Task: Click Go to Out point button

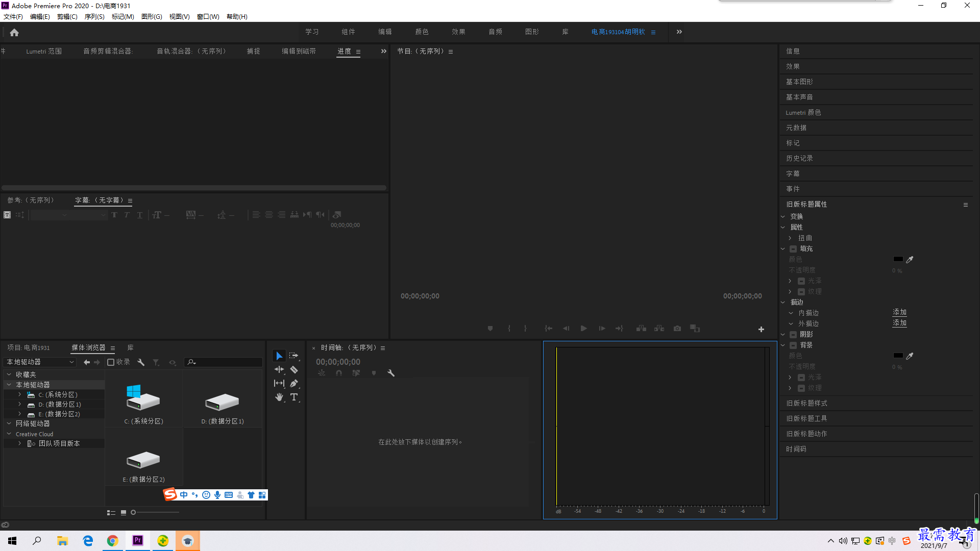Action: click(x=619, y=329)
